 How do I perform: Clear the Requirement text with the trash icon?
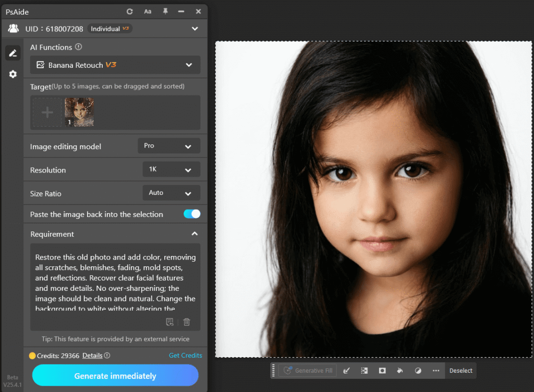pos(186,322)
